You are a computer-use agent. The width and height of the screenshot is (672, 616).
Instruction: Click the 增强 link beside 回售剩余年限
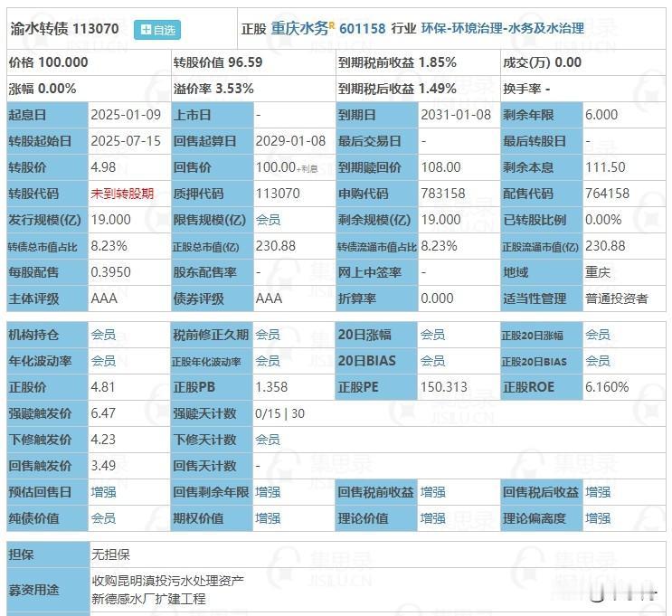click(268, 492)
